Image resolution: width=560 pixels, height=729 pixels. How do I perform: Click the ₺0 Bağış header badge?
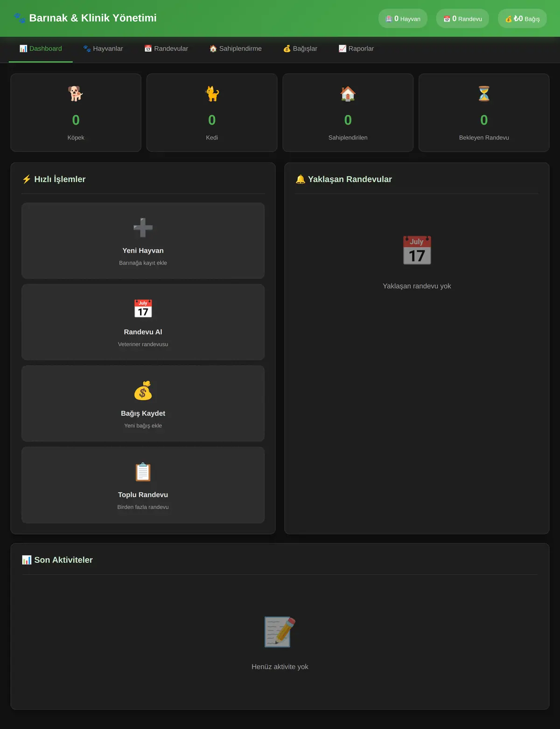pos(522,19)
